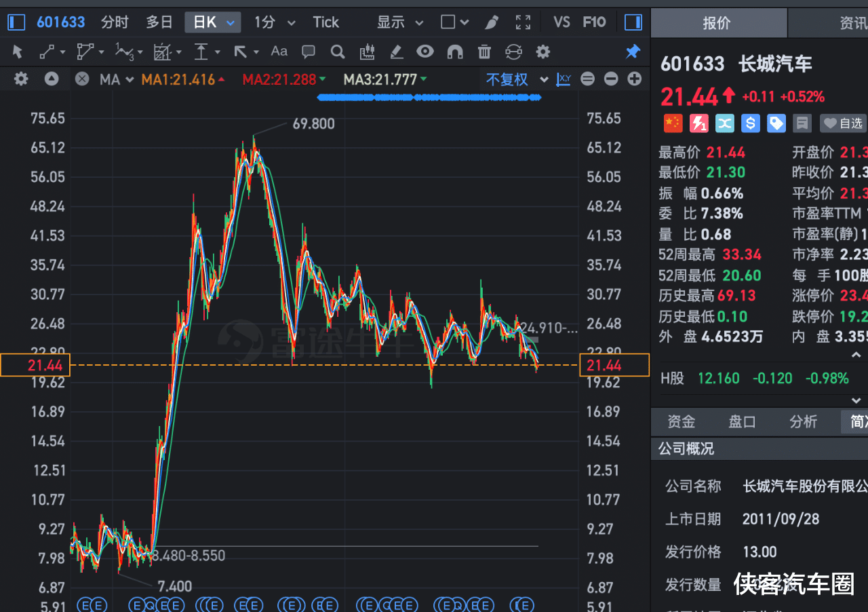Open the 显示 display dropdown

400,22
